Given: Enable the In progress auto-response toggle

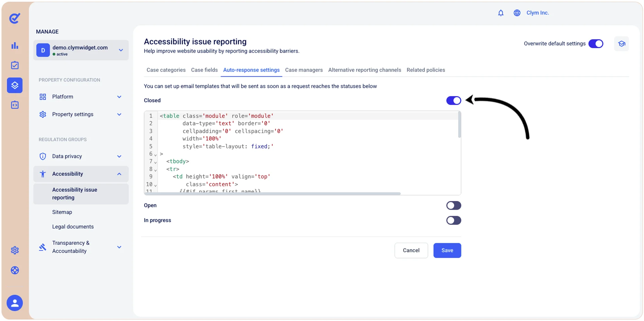Looking at the screenshot, I should click(454, 220).
